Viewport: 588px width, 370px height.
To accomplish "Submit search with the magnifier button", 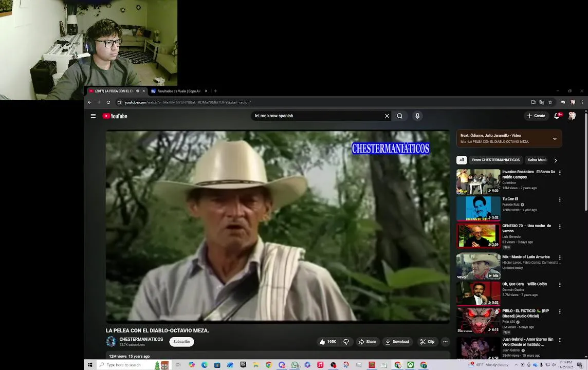I will pyautogui.click(x=400, y=116).
